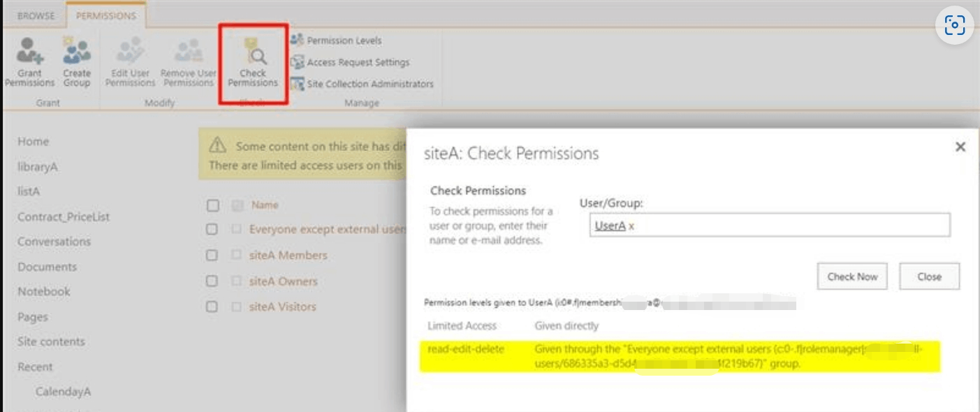Open Check Permissions from the ribbon
The height and width of the screenshot is (412, 980).
tap(253, 62)
